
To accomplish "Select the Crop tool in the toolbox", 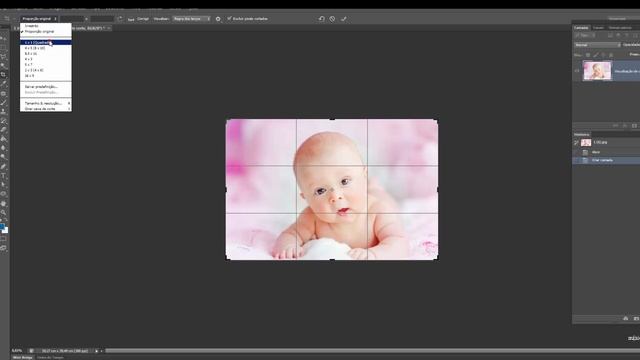I will tap(4, 75).
